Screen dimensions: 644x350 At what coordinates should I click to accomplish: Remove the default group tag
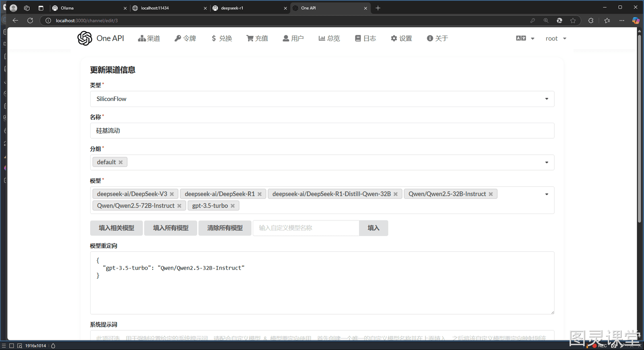(x=120, y=162)
